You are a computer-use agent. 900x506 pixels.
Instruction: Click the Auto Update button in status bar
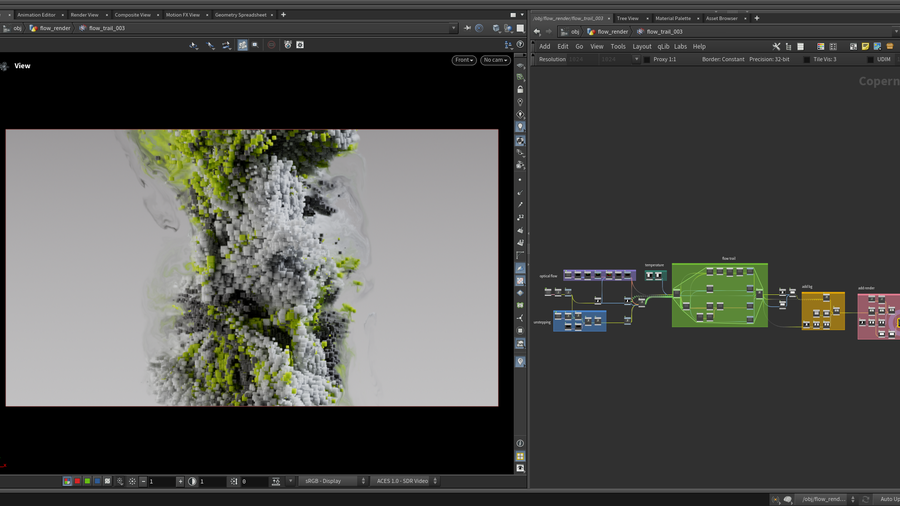(x=887, y=499)
